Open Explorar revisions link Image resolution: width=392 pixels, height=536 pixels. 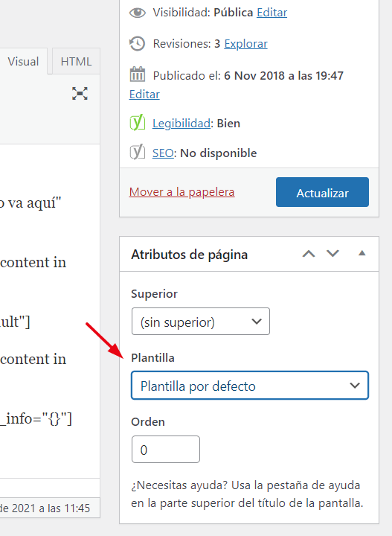click(x=246, y=44)
